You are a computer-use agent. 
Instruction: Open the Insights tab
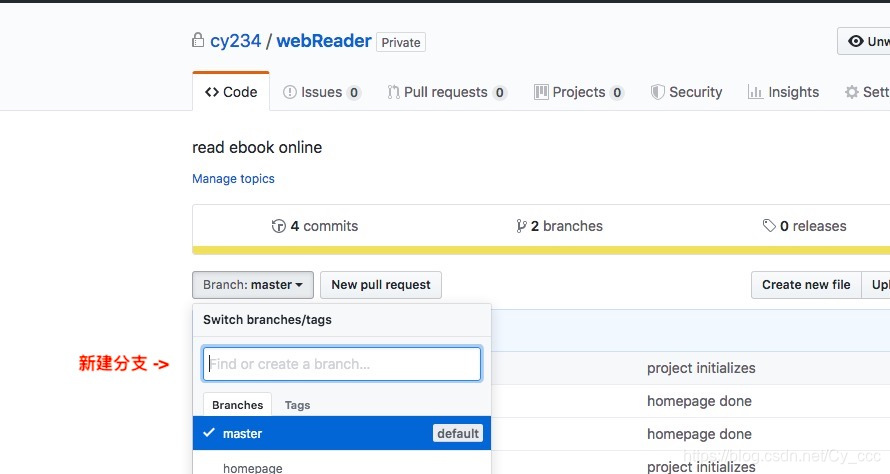tap(783, 92)
